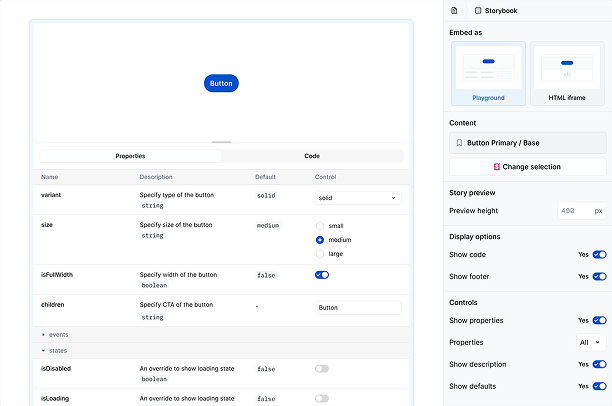
Task: Click the Change selection button
Action: coord(528,167)
